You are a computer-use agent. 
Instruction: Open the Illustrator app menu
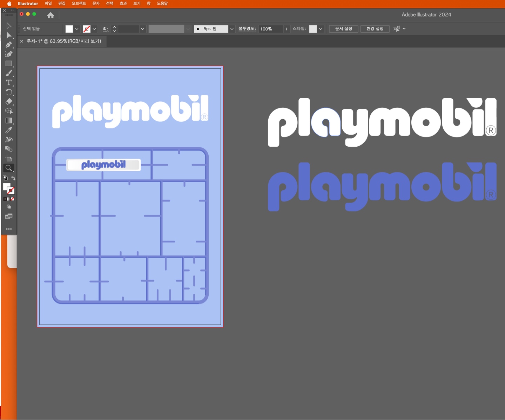tap(28, 4)
